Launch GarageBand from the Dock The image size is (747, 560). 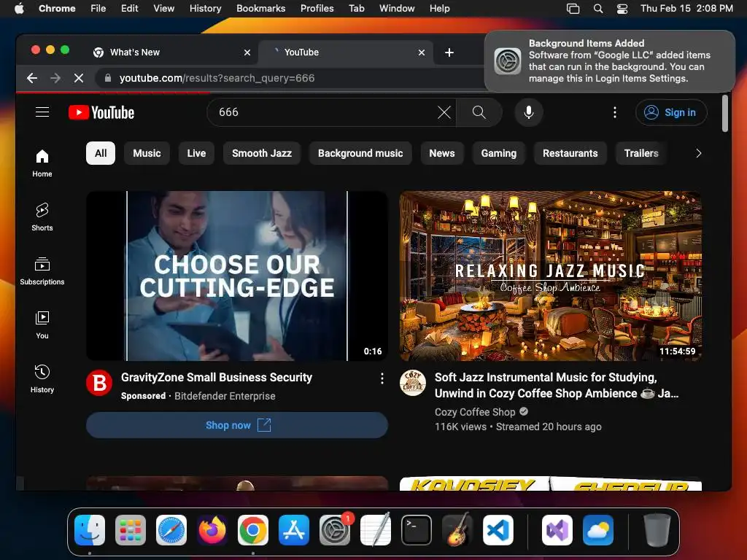(457, 530)
